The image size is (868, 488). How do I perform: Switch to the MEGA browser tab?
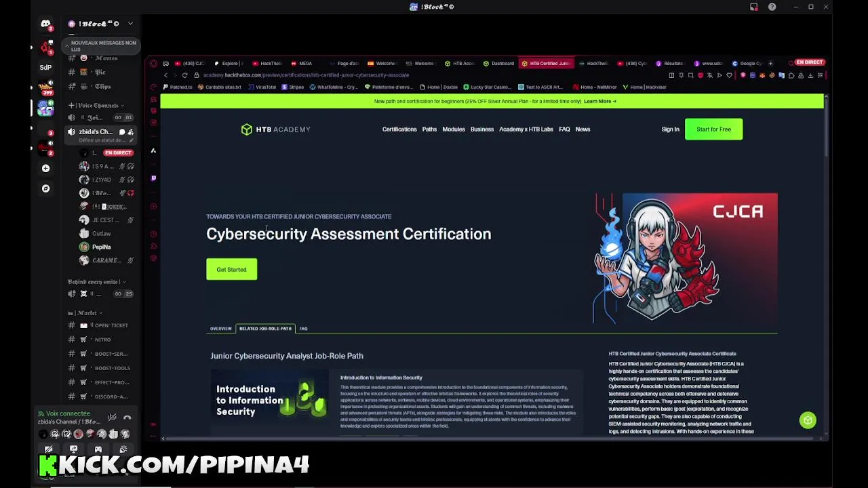[302, 64]
